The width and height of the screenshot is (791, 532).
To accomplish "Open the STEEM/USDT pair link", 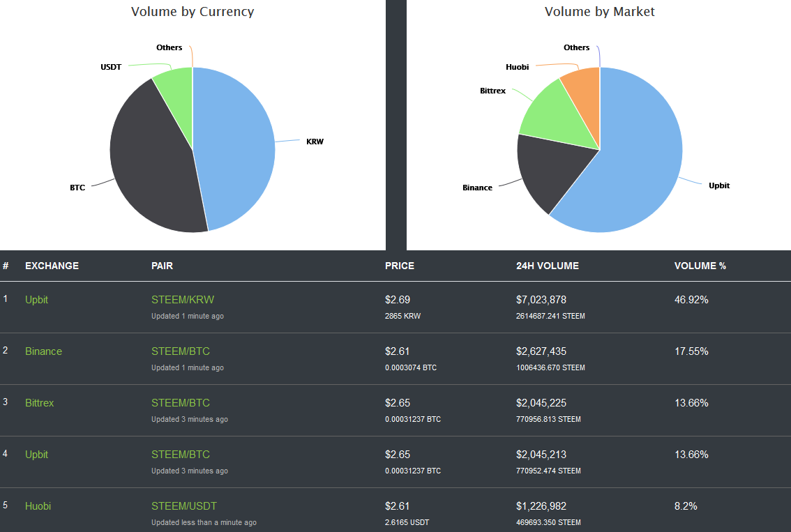I will [x=184, y=506].
